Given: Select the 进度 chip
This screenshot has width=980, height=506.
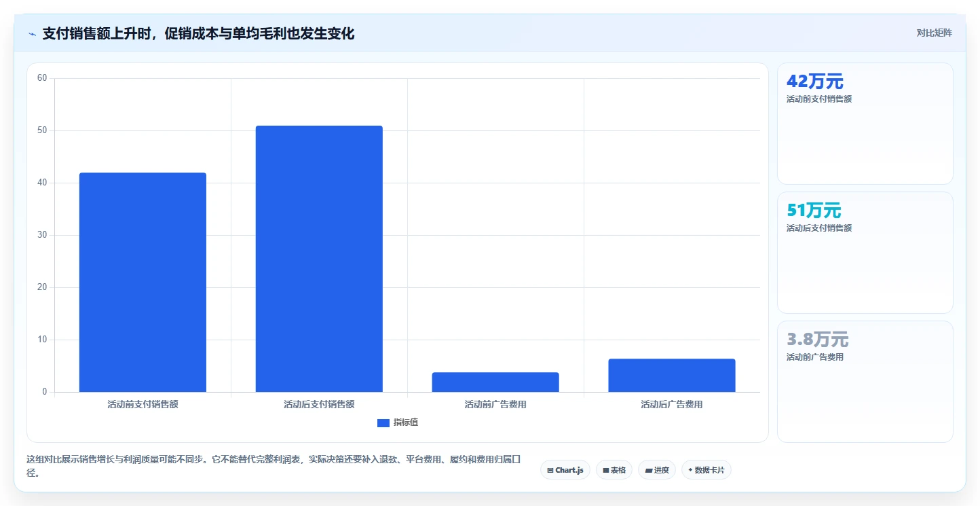Looking at the screenshot, I should (x=657, y=470).
